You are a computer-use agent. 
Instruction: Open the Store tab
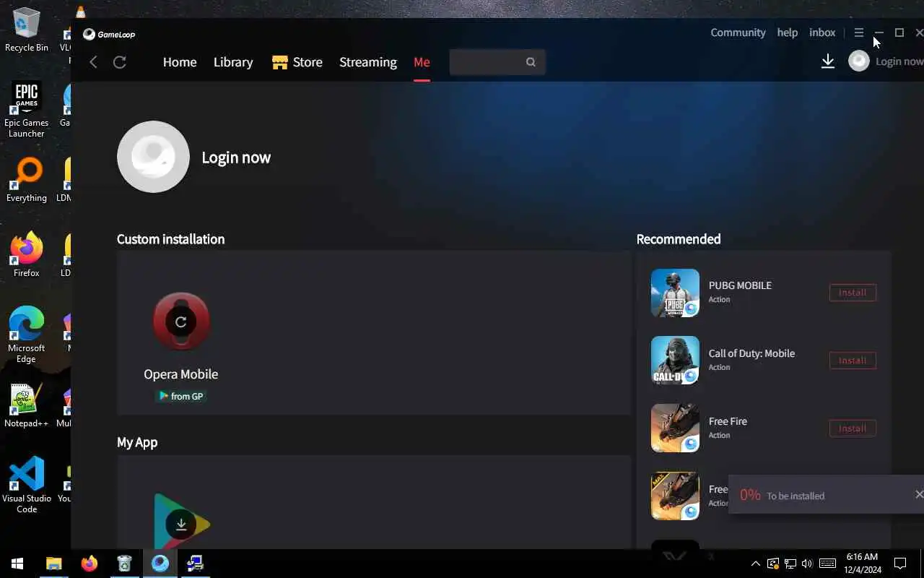tap(297, 62)
